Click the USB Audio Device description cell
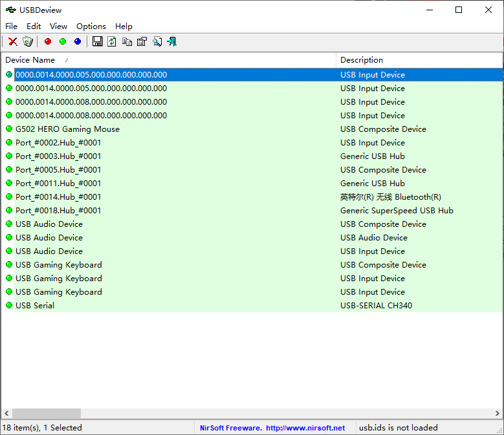504x435 pixels. click(374, 238)
